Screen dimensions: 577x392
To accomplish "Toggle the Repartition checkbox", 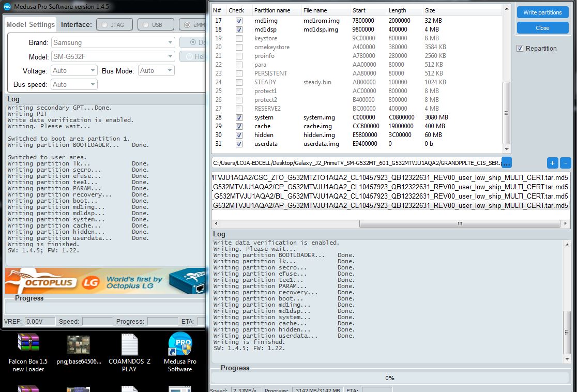I will pyautogui.click(x=520, y=49).
